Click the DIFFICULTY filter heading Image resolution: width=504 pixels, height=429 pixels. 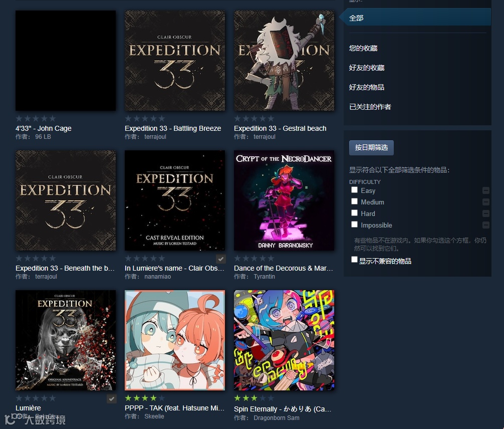(365, 182)
